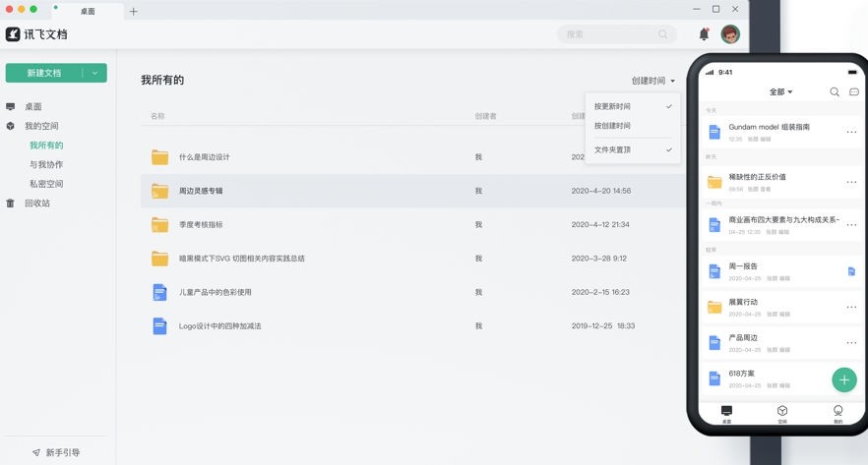Screen dimensions: 868x465
Task: Click the paper plane icon beside 新手引导
Action: click(36, 453)
